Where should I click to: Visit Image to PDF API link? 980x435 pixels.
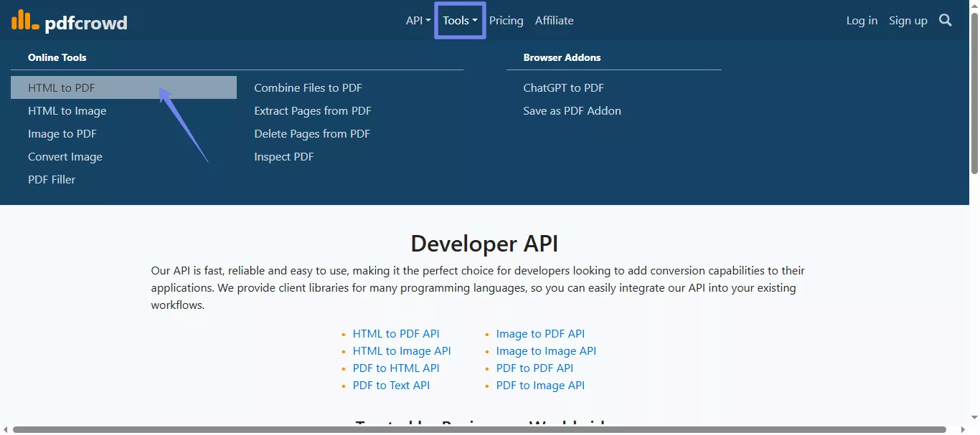(540, 333)
